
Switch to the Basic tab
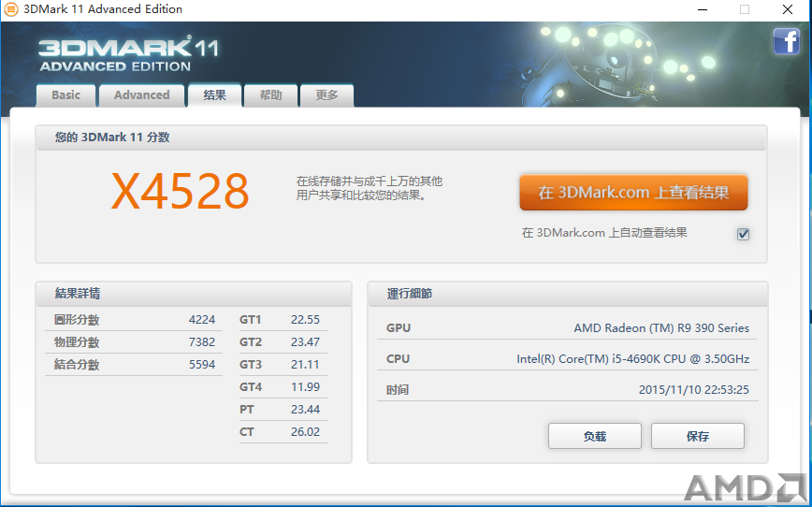click(65, 95)
